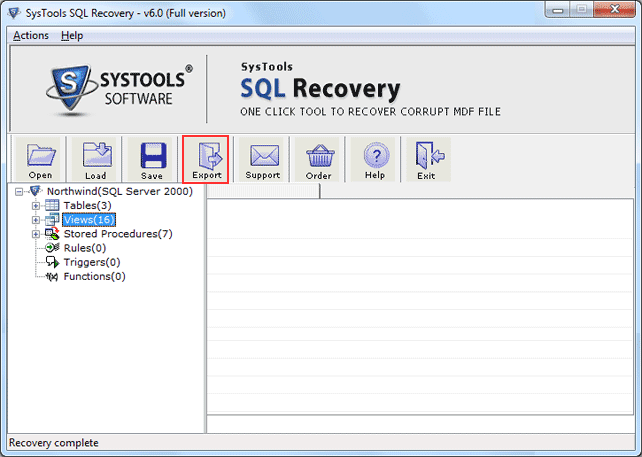
Task: Open Help question mark toolbar icon
Action: point(375,160)
